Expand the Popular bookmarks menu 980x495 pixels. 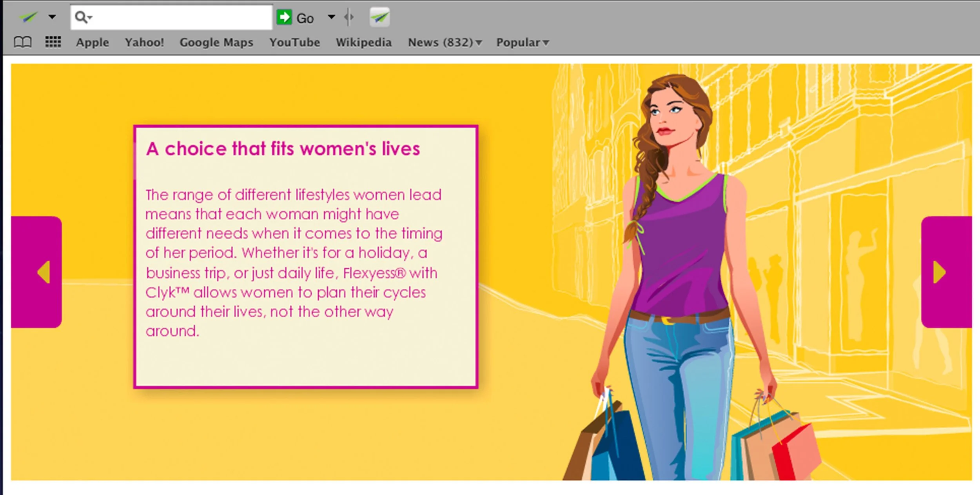pyautogui.click(x=522, y=42)
